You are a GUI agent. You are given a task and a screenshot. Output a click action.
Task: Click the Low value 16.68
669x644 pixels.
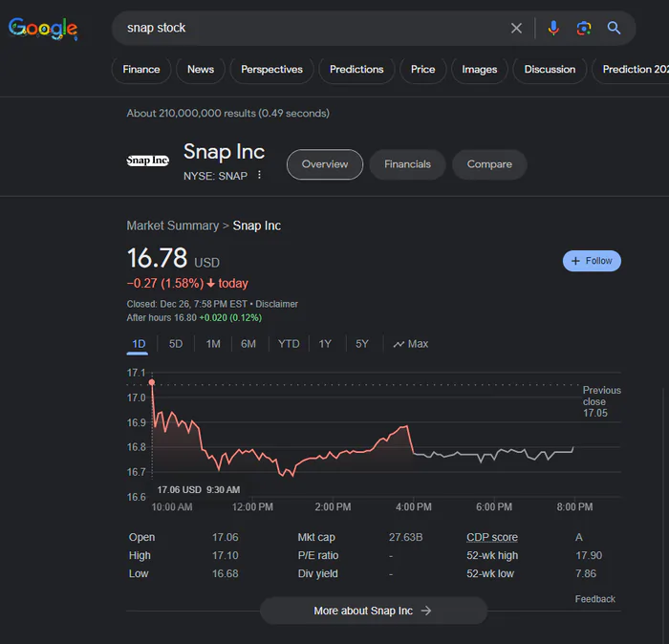click(x=226, y=573)
